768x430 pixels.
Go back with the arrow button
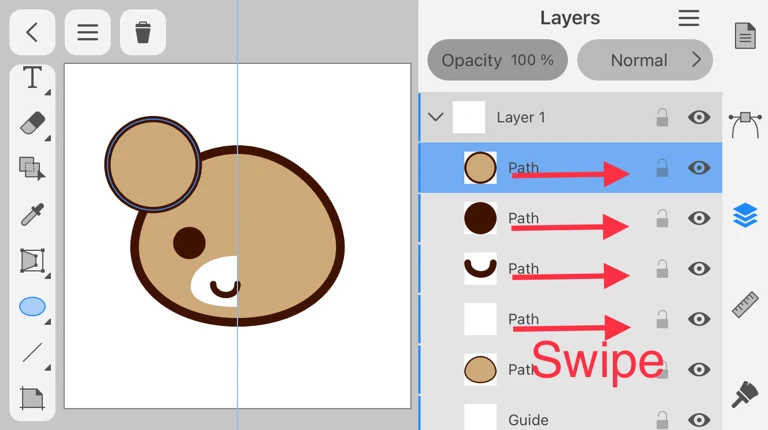[32, 33]
